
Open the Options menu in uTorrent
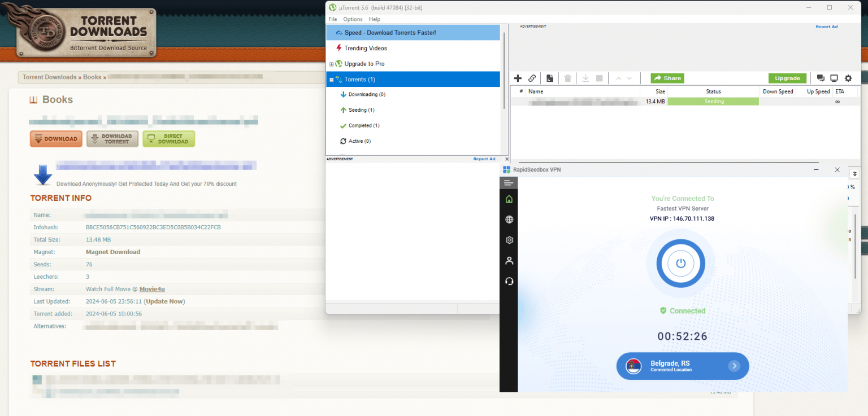pos(353,19)
